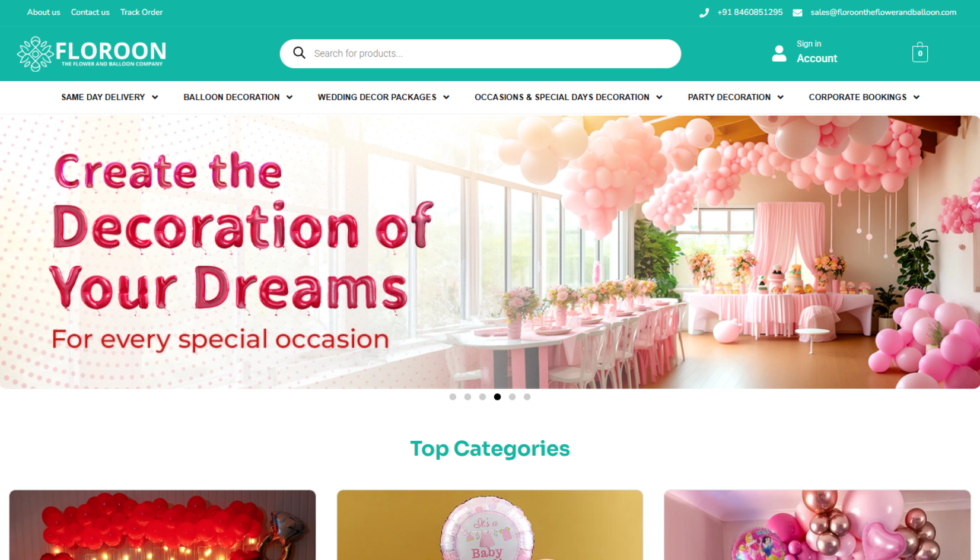980x560 pixels.
Task: Go to the About us page
Action: click(43, 12)
